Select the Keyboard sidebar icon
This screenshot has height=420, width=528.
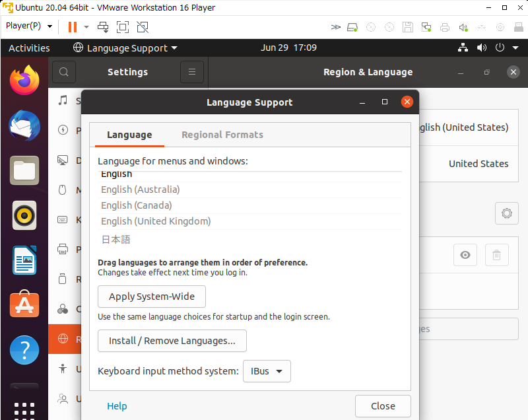pyautogui.click(x=63, y=220)
